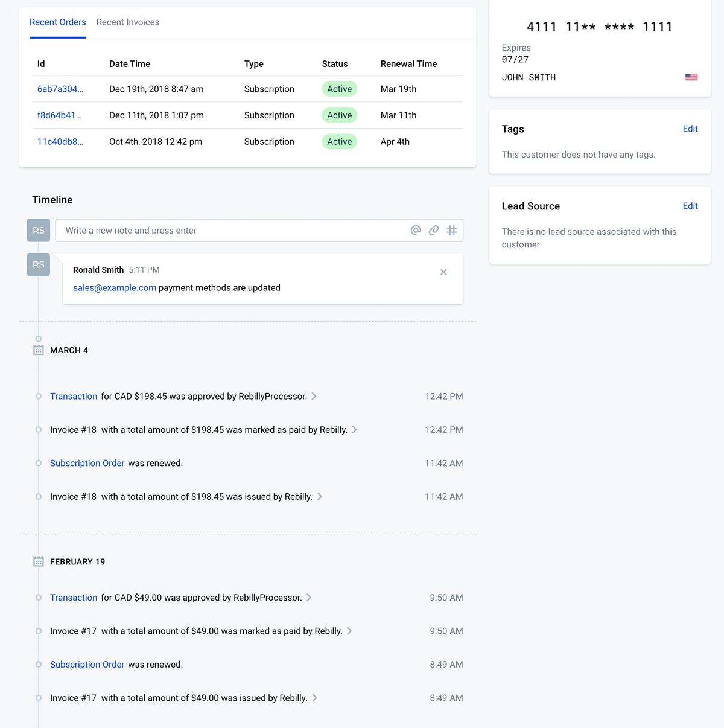Viewport: 724px width, 728px height.
Task: Click the February 19 calendar icon
Action: [39, 561]
